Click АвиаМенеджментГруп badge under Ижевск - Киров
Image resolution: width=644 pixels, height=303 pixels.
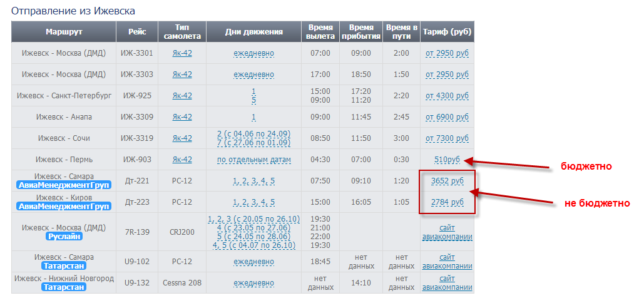pos(64,207)
